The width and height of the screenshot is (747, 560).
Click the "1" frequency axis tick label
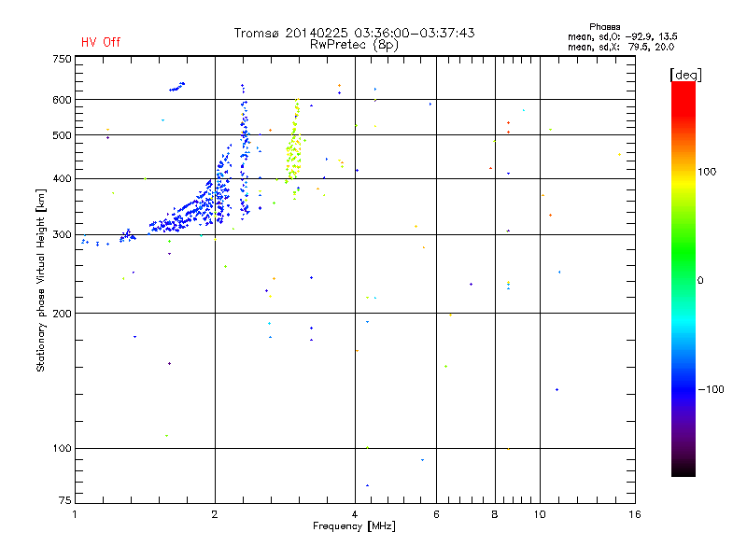(x=75, y=514)
